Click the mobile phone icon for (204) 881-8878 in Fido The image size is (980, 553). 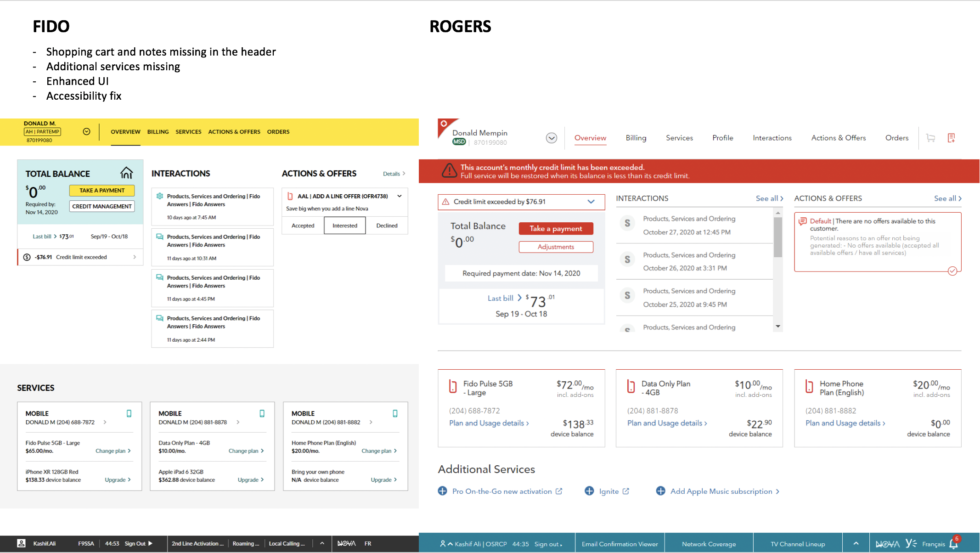pos(262,413)
